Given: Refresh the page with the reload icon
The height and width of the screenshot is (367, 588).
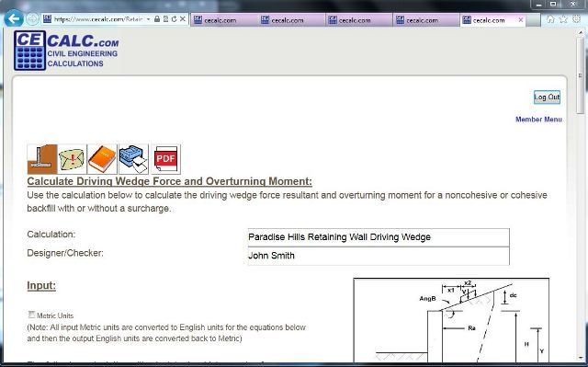Looking at the screenshot, I should pyautogui.click(x=174, y=19).
